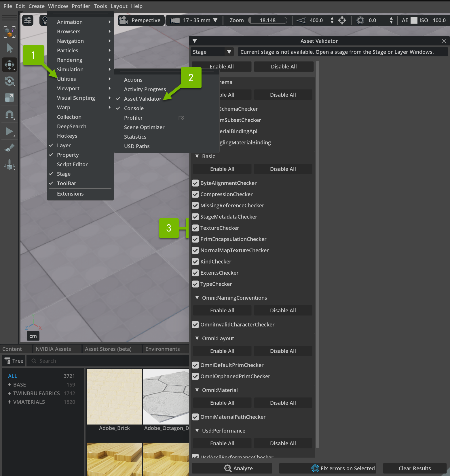Open the viewport settings sliders icon
This screenshot has height=476, width=450.
pos(28,20)
